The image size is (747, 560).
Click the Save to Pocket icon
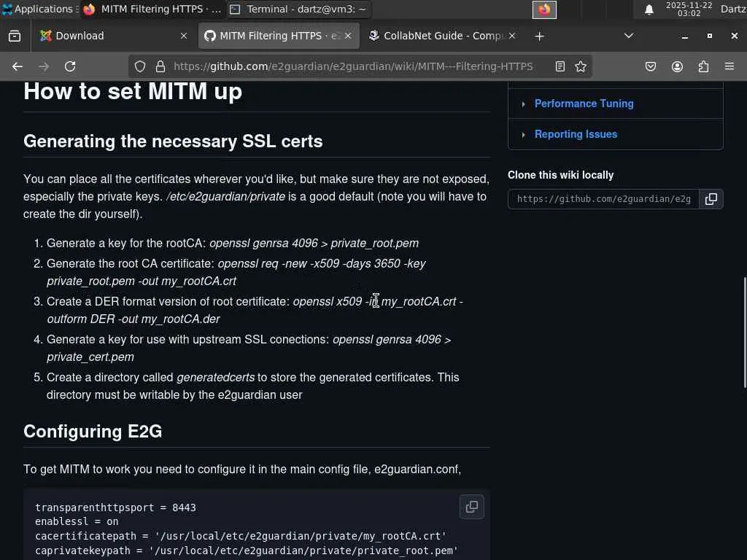click(x=651, y=66)
